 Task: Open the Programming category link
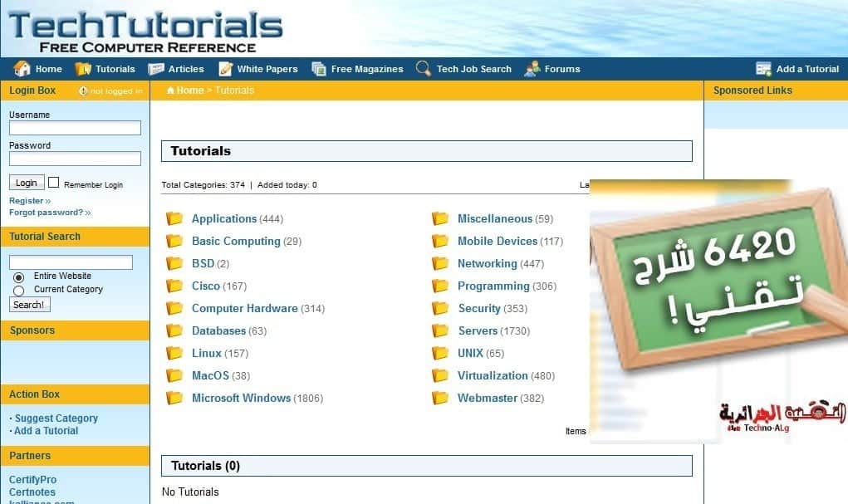(x=493, y=286)
